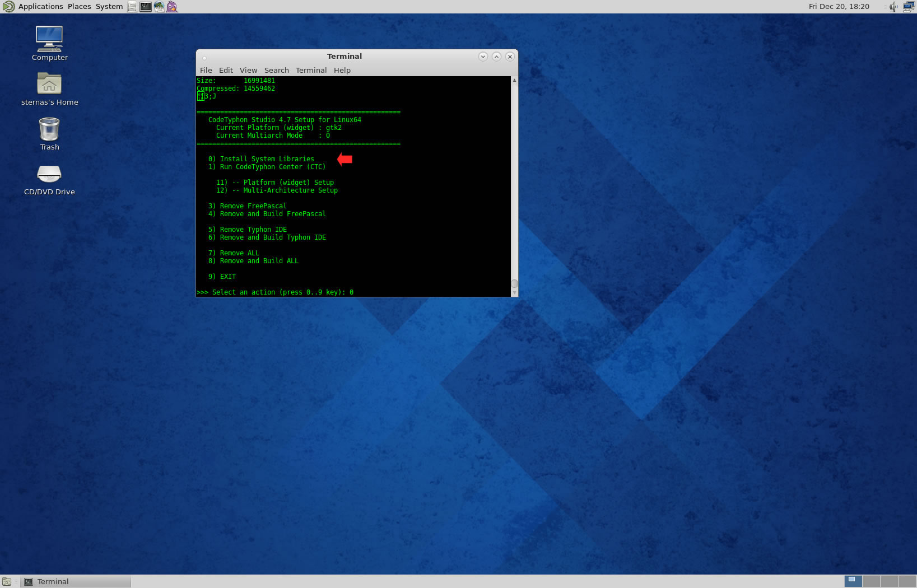The height and width of the screenshot is (588, 917).
Task: Switch to the fourth workspace
Action: tap(907, 581)
